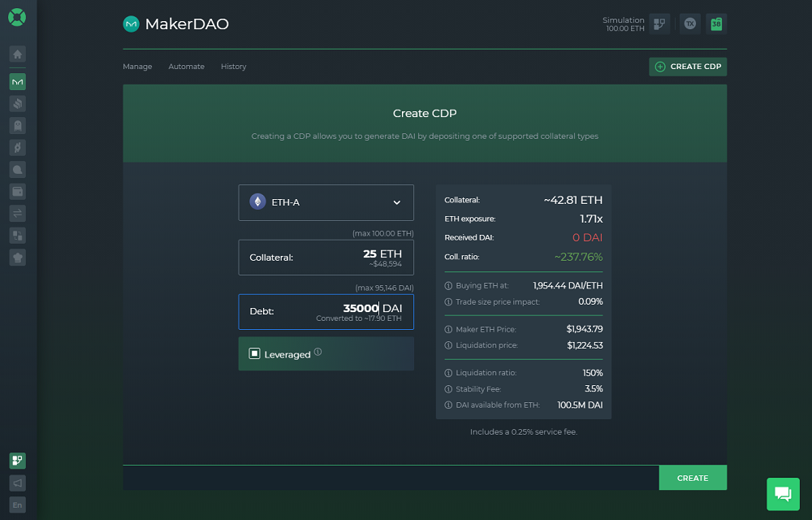Click the 0 DAI received value
This screenshot has height=520, width=812.
coord(587,238)
